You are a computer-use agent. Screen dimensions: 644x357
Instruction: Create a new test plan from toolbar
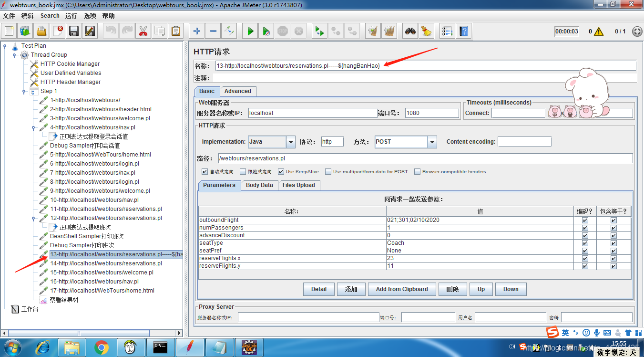[x=9, y=31]
